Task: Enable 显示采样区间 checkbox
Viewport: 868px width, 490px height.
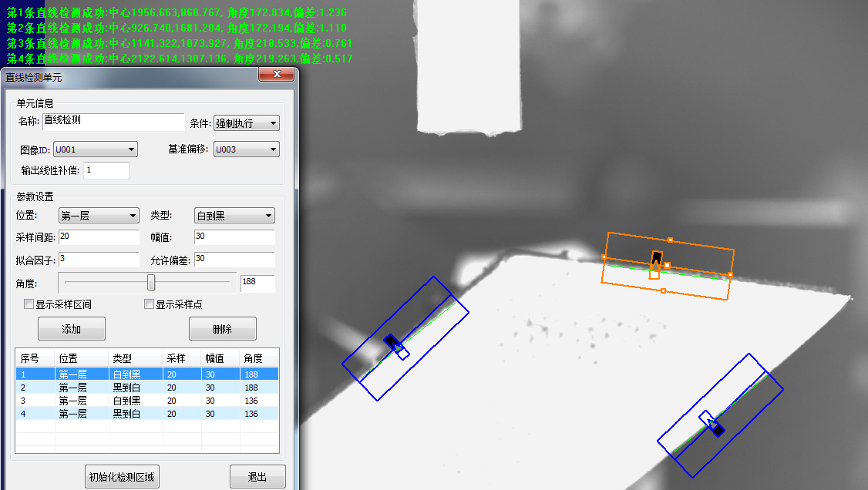Action: click(x=29, y=304)
